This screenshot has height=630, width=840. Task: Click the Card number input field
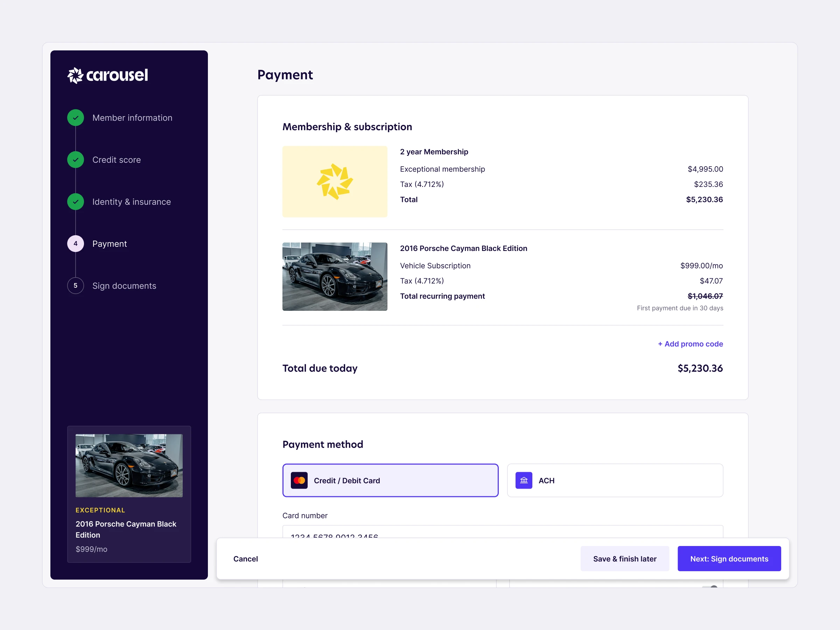point(502,532)
